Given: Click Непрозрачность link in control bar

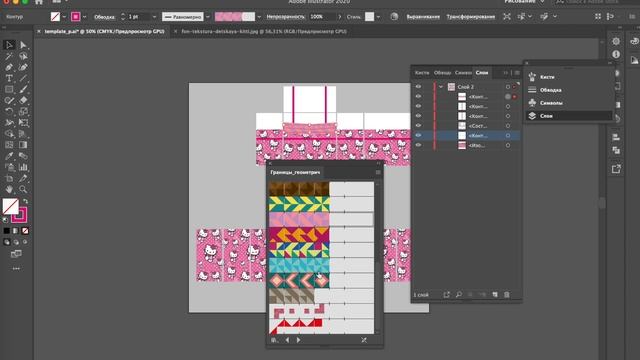Looking at the screenshot, I should point(285,17).
